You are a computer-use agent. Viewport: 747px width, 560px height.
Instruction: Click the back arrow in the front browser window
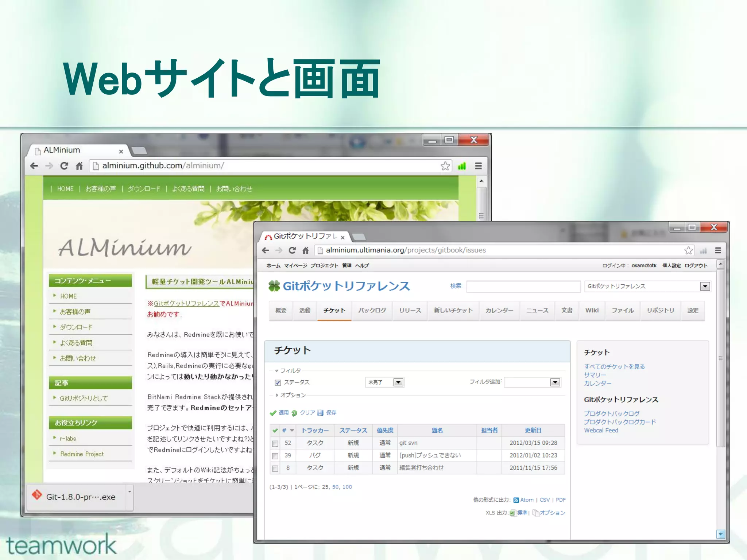pyautogui.click(x=266, y=250)
